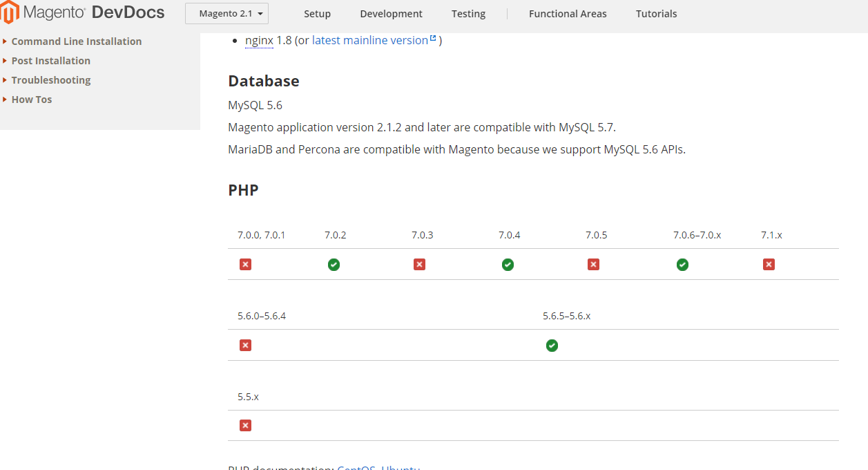Click the sentence about MySQL 5.7 compatibility
Screen dimensions: 868x470
(422, 127)
